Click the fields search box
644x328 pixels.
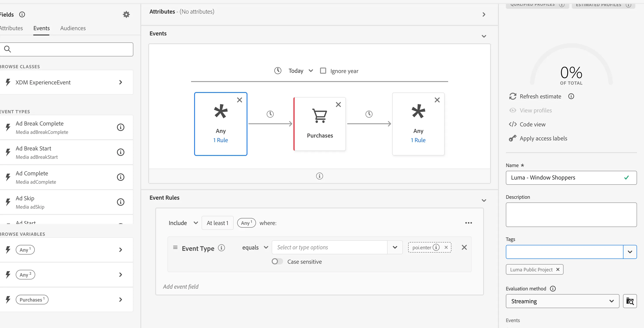tap(66, 49)
